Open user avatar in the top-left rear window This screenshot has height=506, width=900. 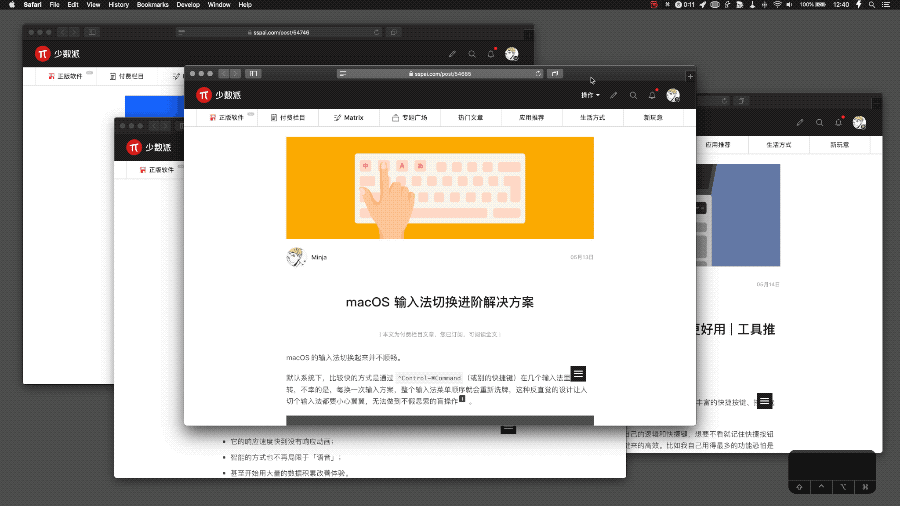[x=511, y=54]
